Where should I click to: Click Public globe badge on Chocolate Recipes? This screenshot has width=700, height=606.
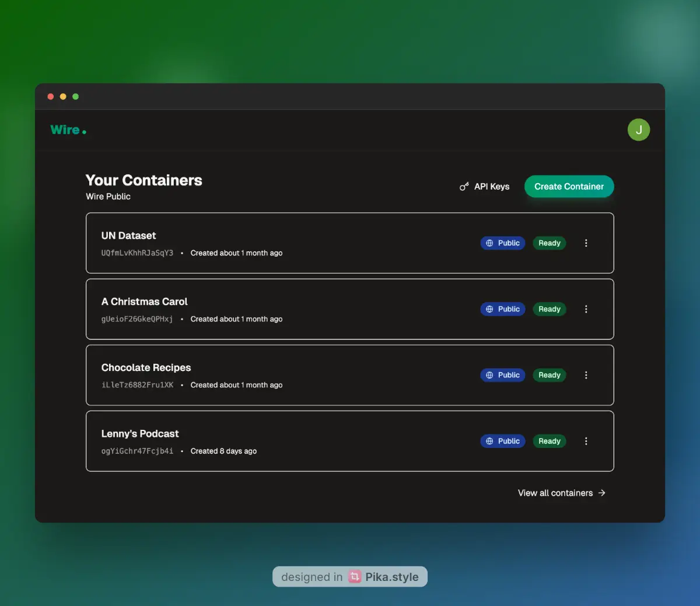(x=502, y=375)
